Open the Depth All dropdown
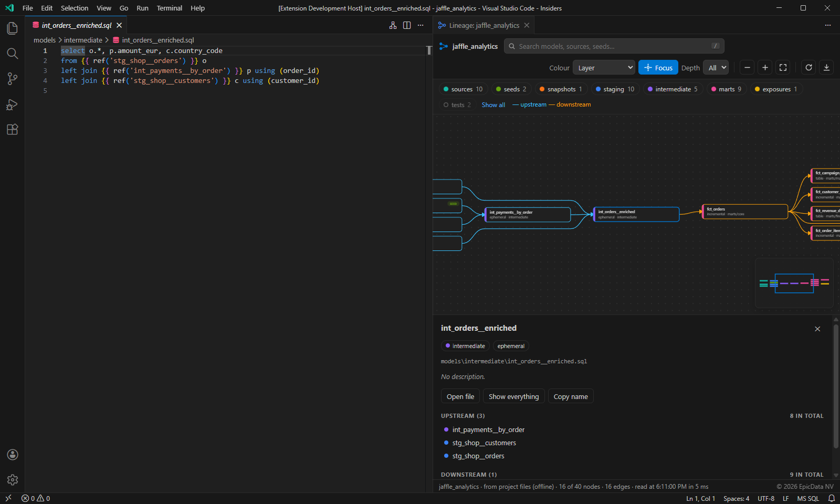The height and width of the screenshot is (504, 840). pyautogui.click(x=716, y=68)
